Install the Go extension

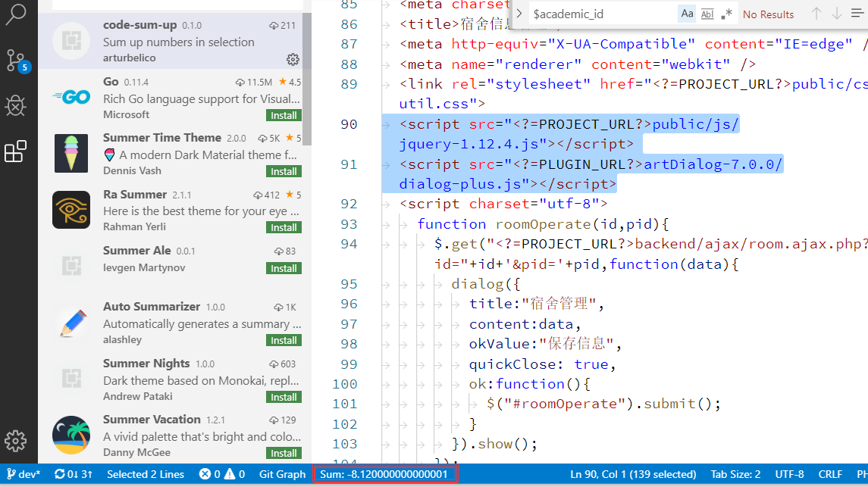[284, 115]
